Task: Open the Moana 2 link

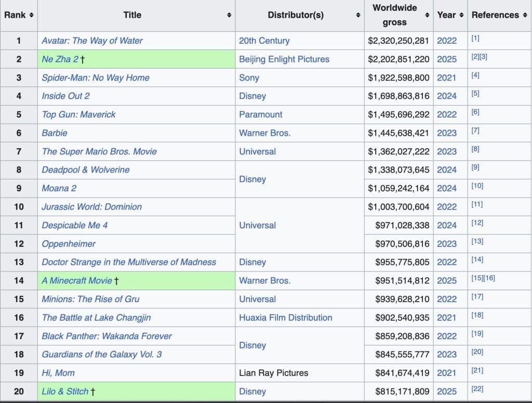Action: click(x=59, y=188)
